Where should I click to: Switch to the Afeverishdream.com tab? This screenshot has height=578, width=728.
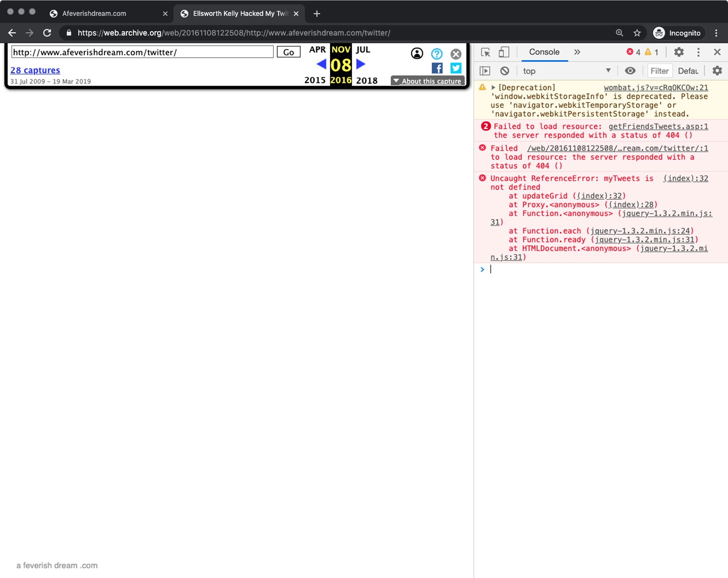click(x=94, y=13)
